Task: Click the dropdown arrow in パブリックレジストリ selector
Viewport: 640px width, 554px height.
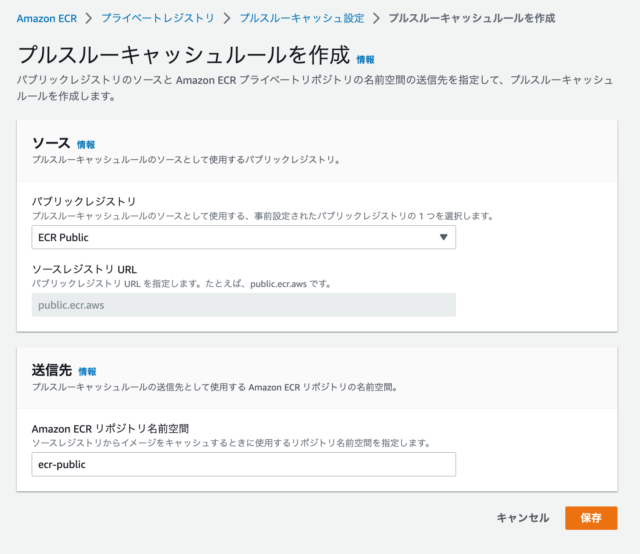Action: [443, 237]
